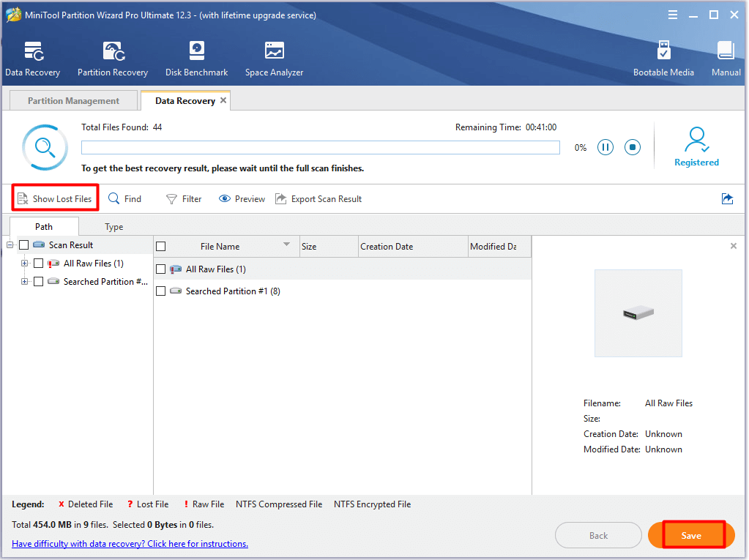Click the scan progress bar
This screenshot has height=560, width=749.
321,148
